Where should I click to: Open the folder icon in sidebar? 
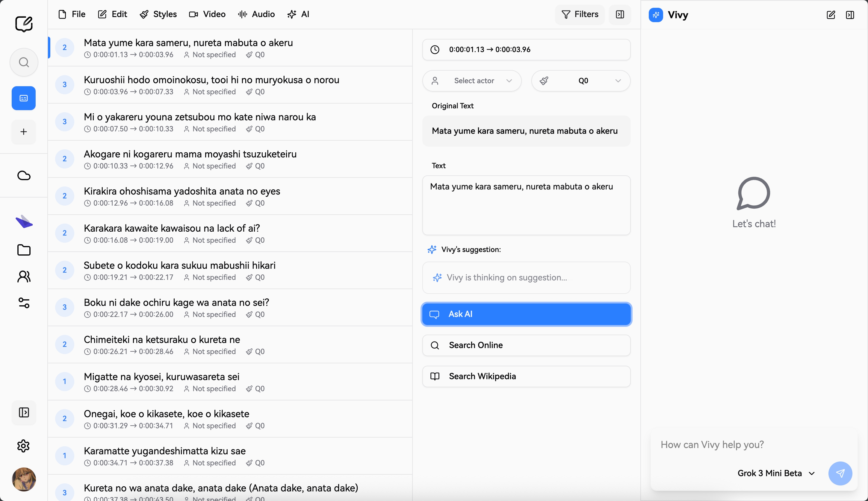(24, 250)
